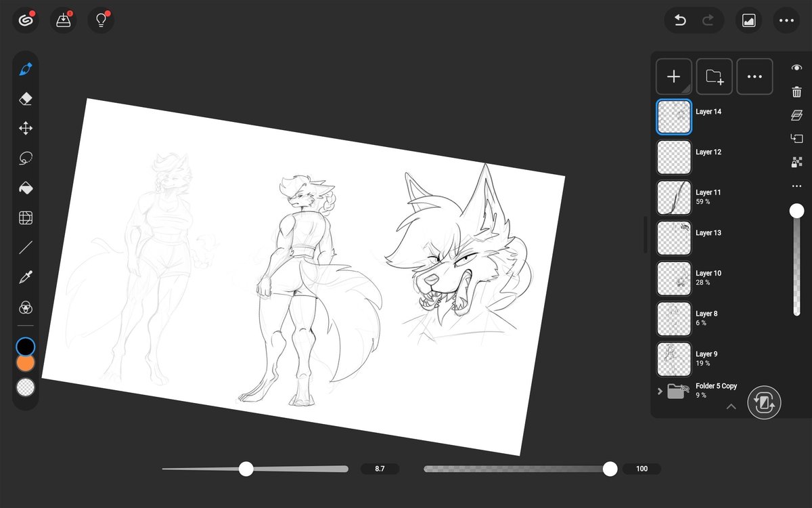The height and width of the screenshot is (508, 812).
Task: Expand the Folder 5 Copy group
Action: (x=660, y=391)
